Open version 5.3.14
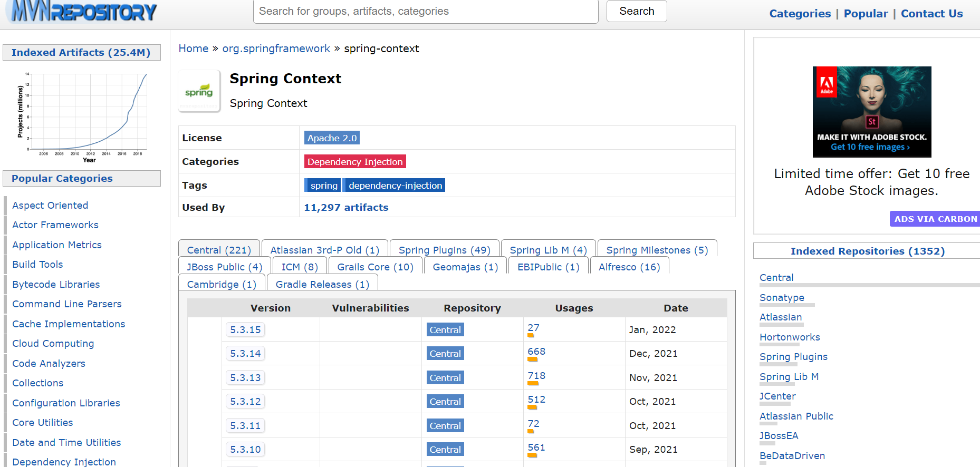The height and width of the screenshot is (467, 980). pos(245,354)
